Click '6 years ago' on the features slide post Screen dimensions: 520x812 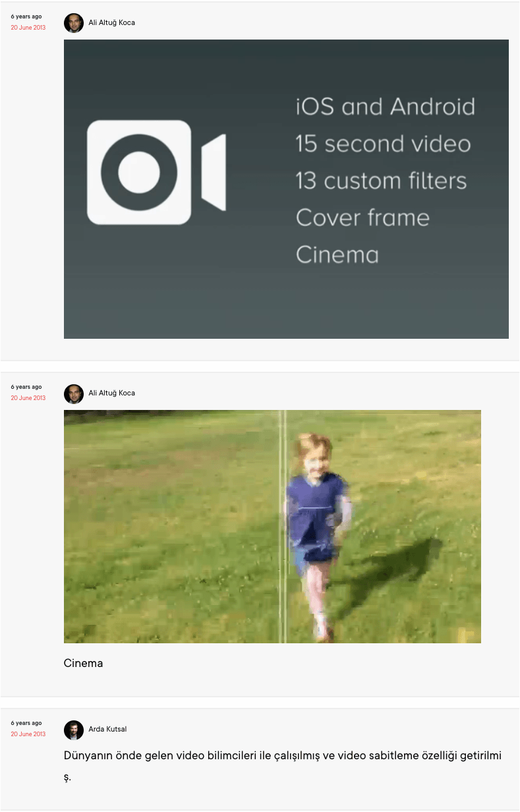click(26, 16)
